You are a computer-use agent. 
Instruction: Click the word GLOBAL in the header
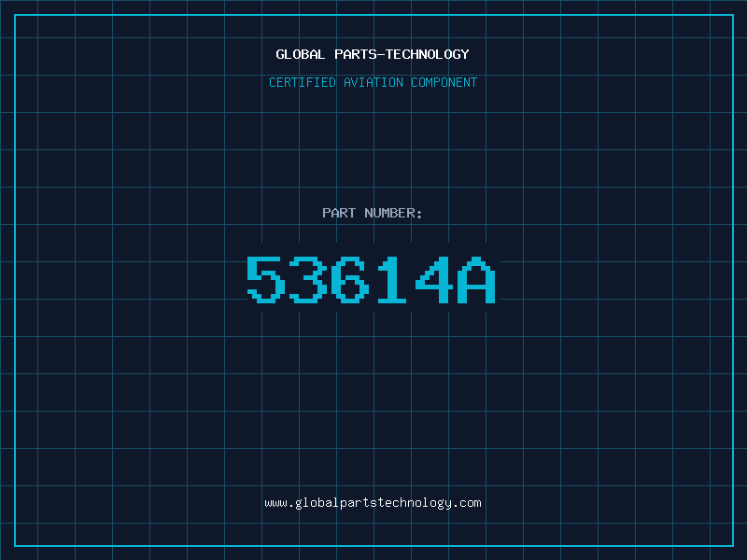pos(301,54)
